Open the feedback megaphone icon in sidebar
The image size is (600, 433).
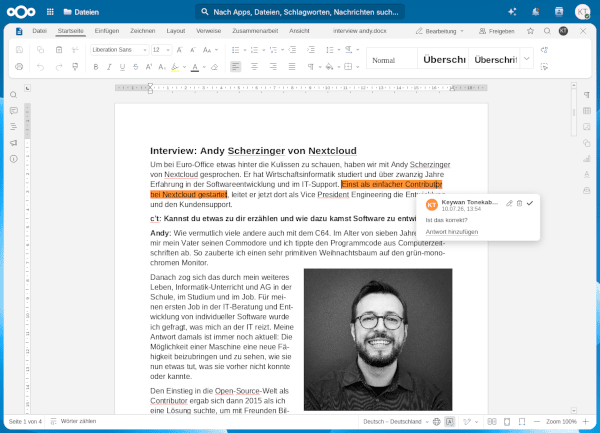click(13, 143)
